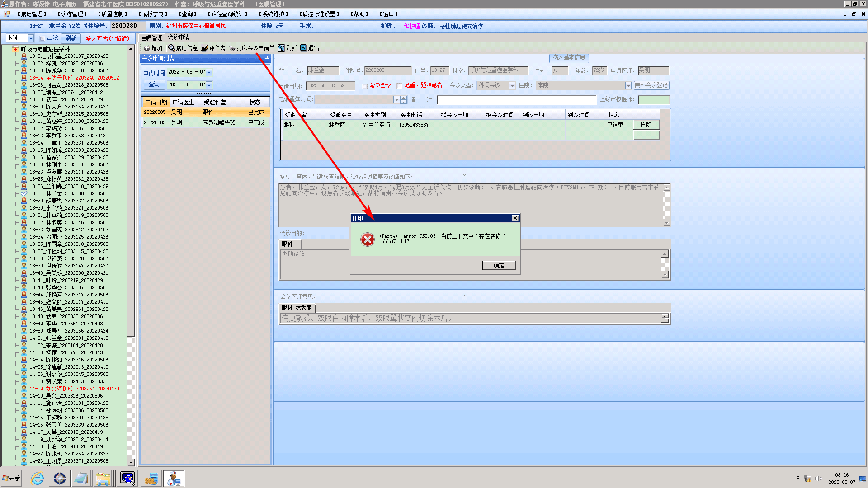
Task: Click the 打印会诊申请单 printer icon
Action: click(232, 48)
